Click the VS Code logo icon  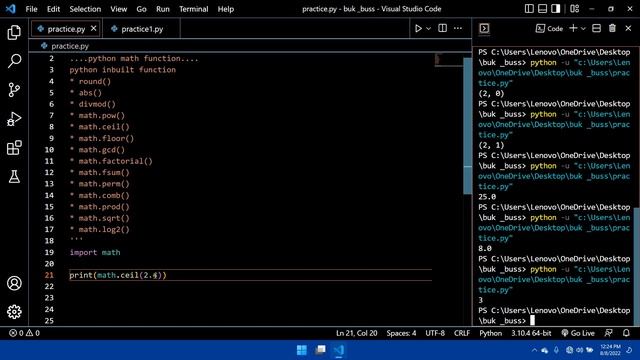(x=11, y=9)
